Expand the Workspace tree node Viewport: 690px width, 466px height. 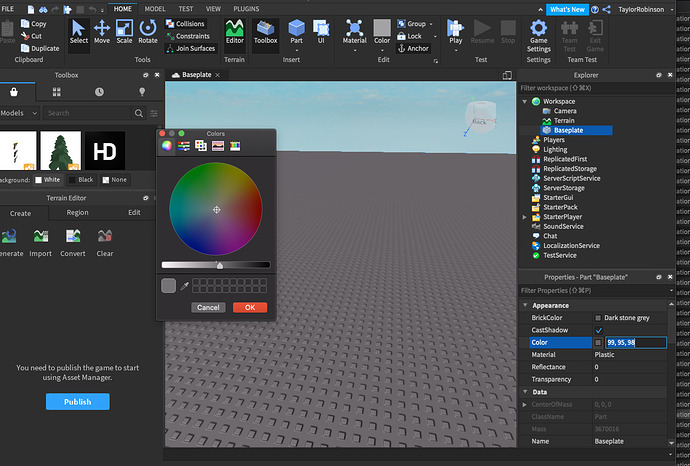point(525,102)
